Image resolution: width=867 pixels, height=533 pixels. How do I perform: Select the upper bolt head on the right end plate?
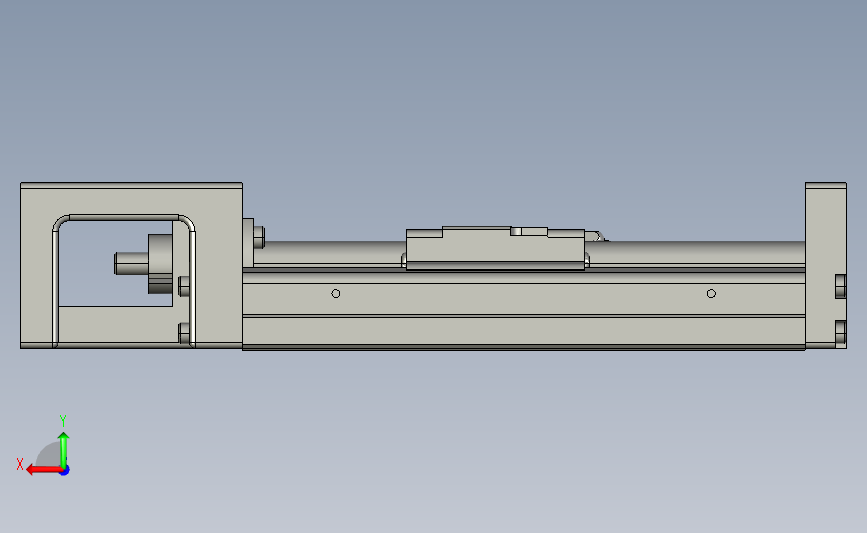(x=840, y=286)
